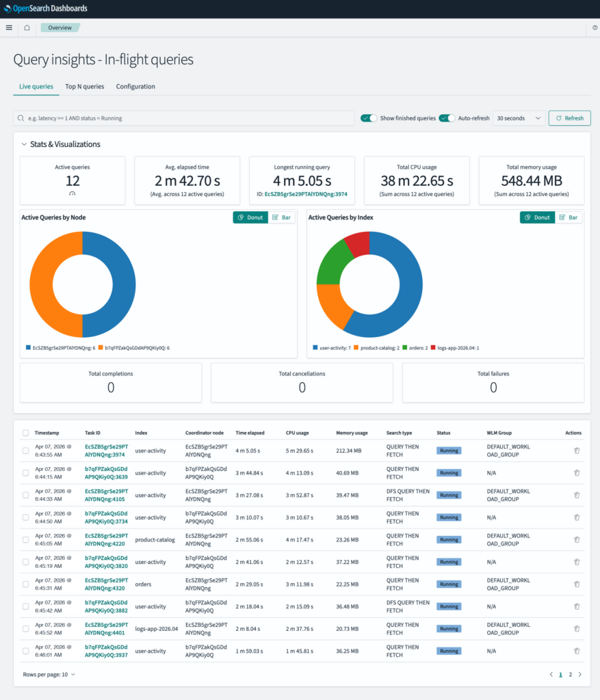Toggle the Auto-refresh switch
Viewport: 600px width, 700px height.
click(x=447, y=118)
